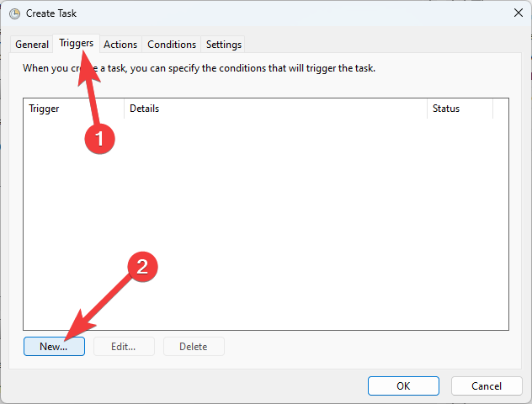532x404 pixels.
Task: Confirm the task with OK
Action: click(403, 385)
